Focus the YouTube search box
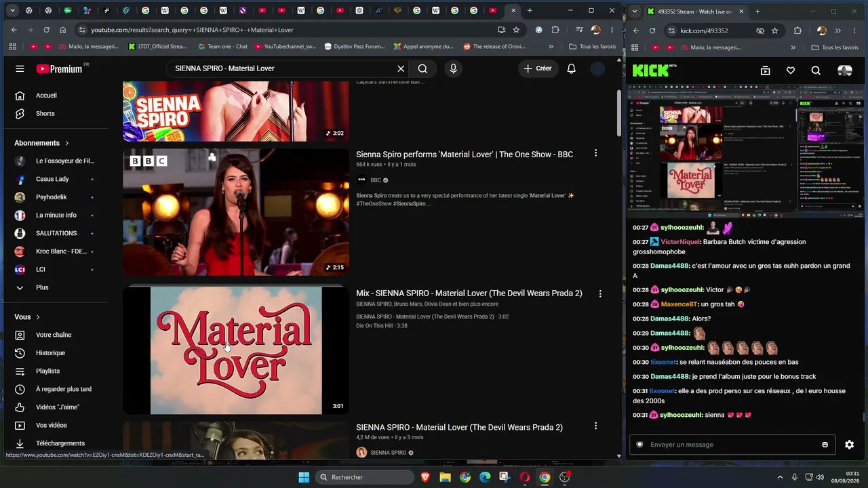The height and width of the screenshot is (488, 868). tap(281, 68)
